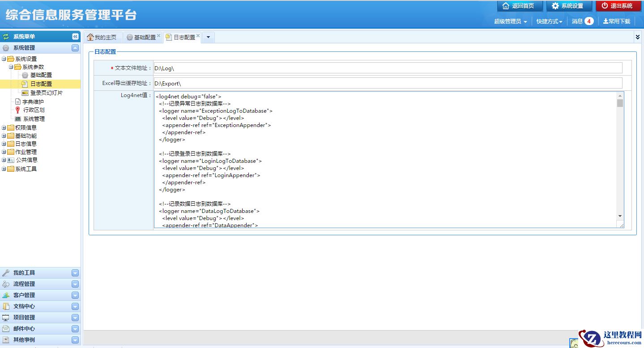Click the 系统工具 folder icon
The width and height of the screenshot is (644, 348).
[11, 169]
